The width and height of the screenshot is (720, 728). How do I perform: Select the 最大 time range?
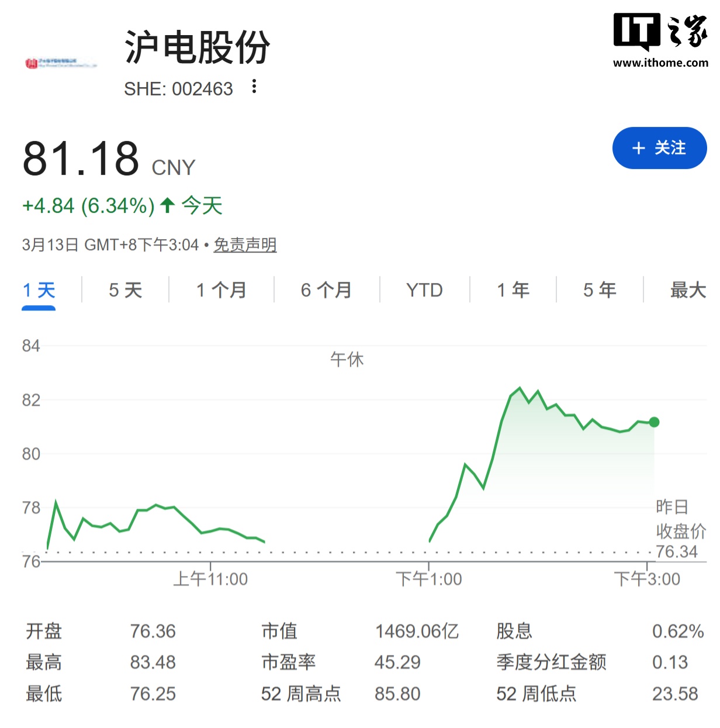click(x=687, y=289)
